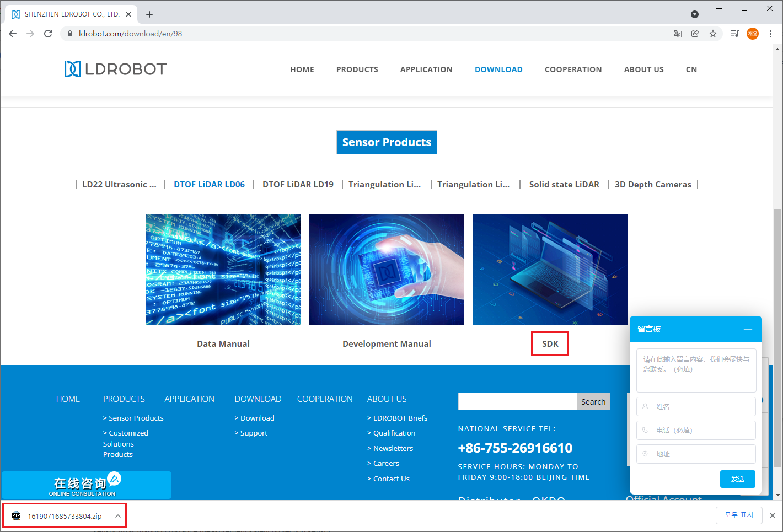The height and width of the screenshot is (532, 783).
Task: Open footer Contact Us link
Action: click(x=389, y=479)
